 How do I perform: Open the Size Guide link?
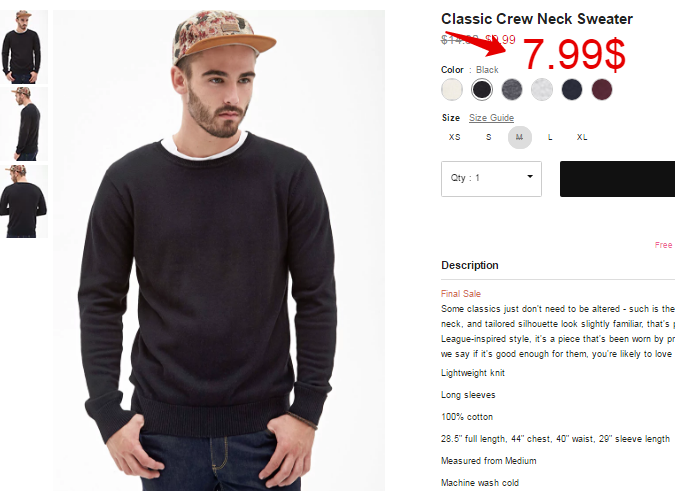[491, 117]
